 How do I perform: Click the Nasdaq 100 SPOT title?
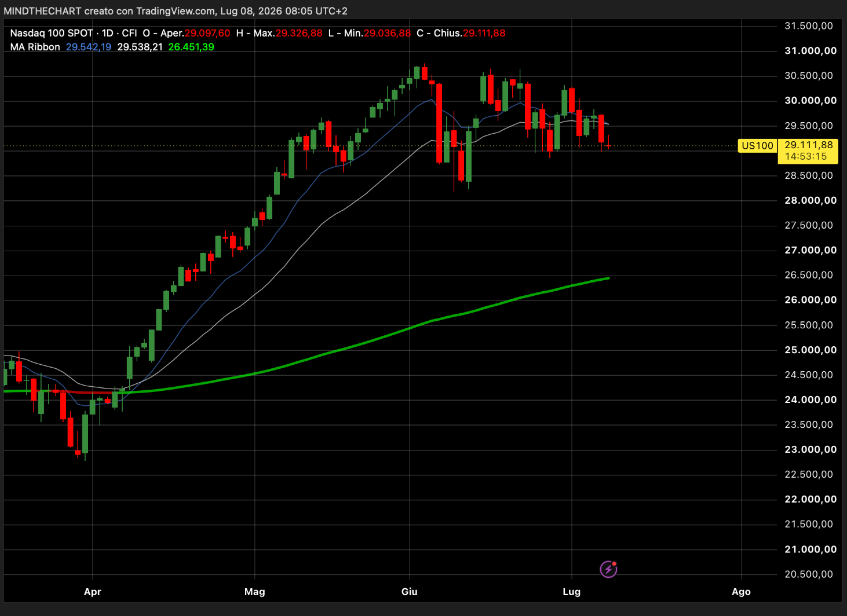coord(52,33)
